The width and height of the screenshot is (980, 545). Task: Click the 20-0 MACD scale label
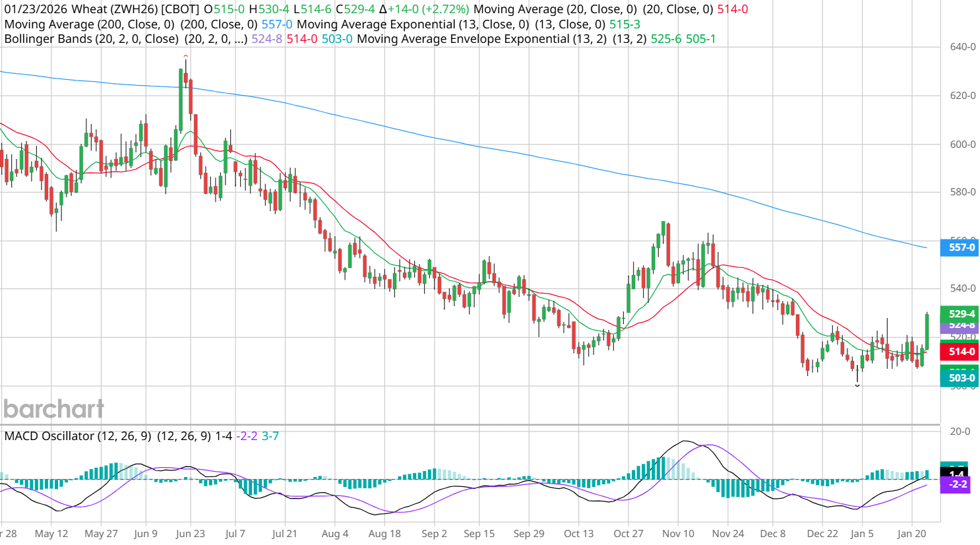(960, 432)
